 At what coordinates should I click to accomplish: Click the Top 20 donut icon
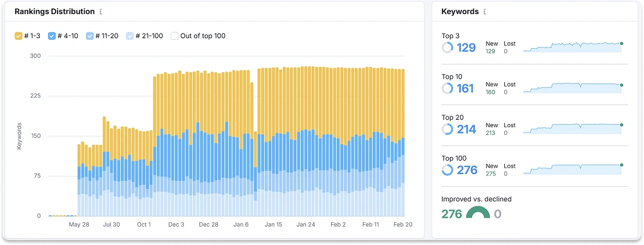447,129
